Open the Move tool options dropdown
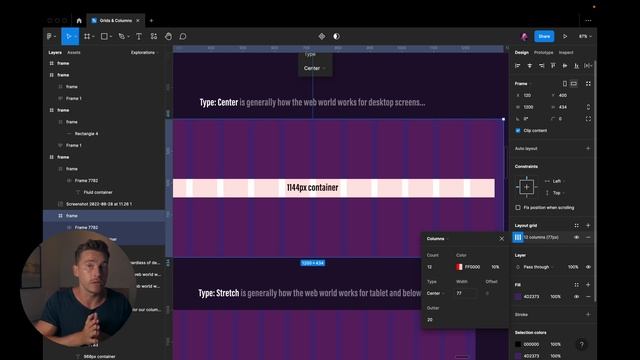Viewport: 640px width, 360px height. pyautogui.click(x=76, y=37)
